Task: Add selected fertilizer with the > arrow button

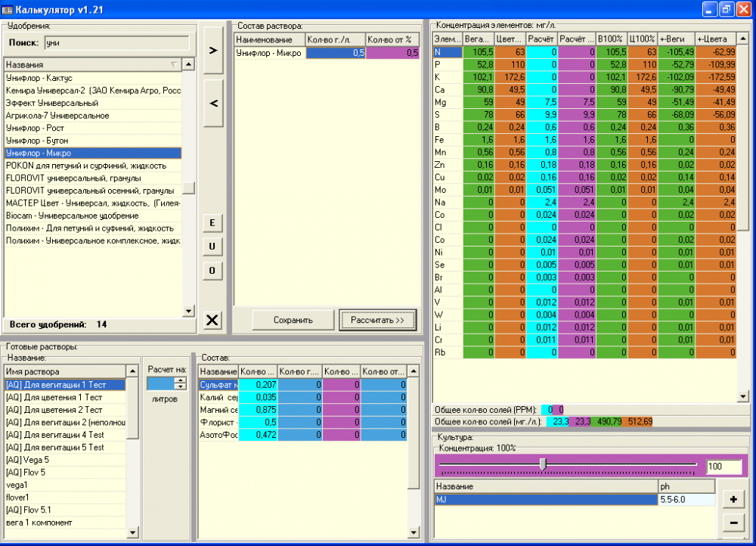Action: pos(213,50)
